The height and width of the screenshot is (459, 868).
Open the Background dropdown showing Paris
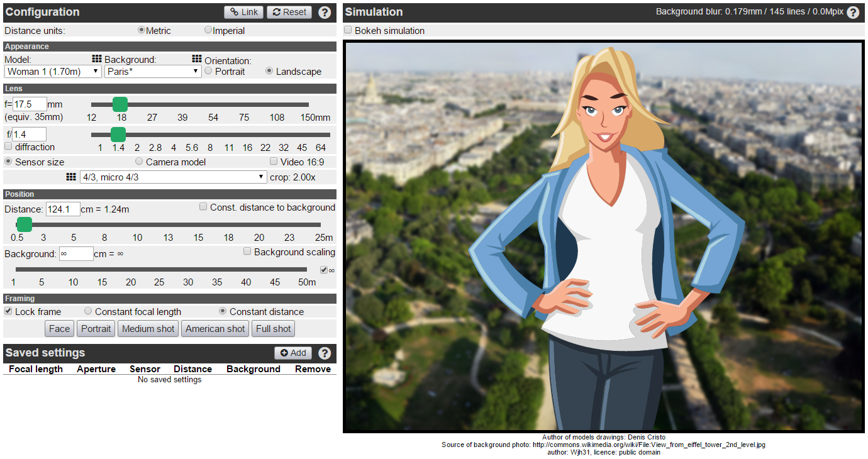153,72
